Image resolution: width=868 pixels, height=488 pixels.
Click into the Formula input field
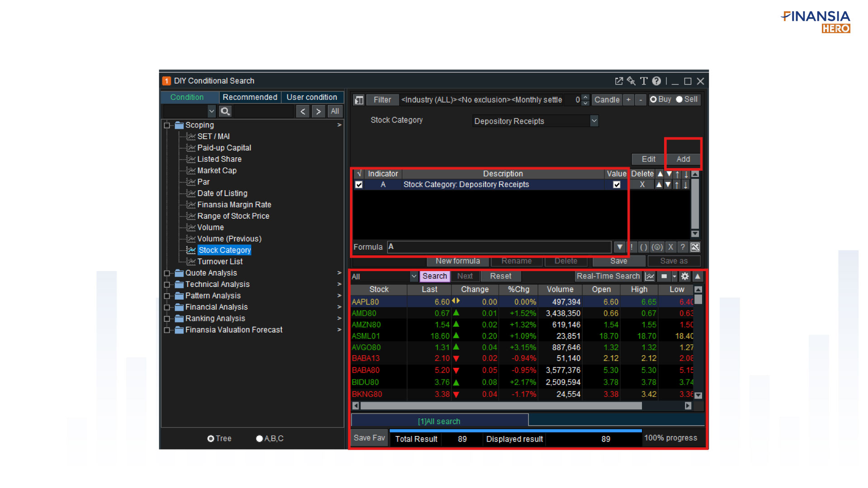(x=499, y=247)
